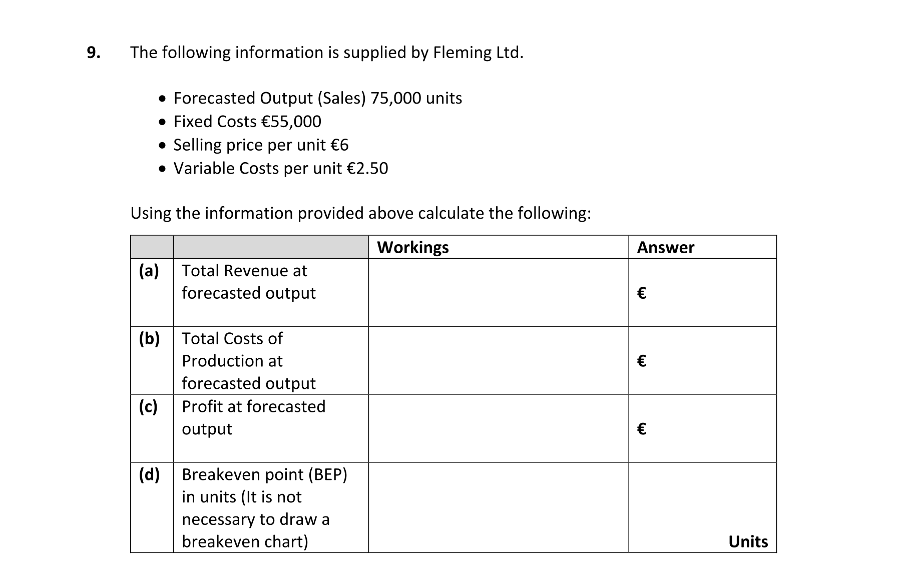
Task: Click the Workings cell for Total Revenue
Action: [498, 292]
